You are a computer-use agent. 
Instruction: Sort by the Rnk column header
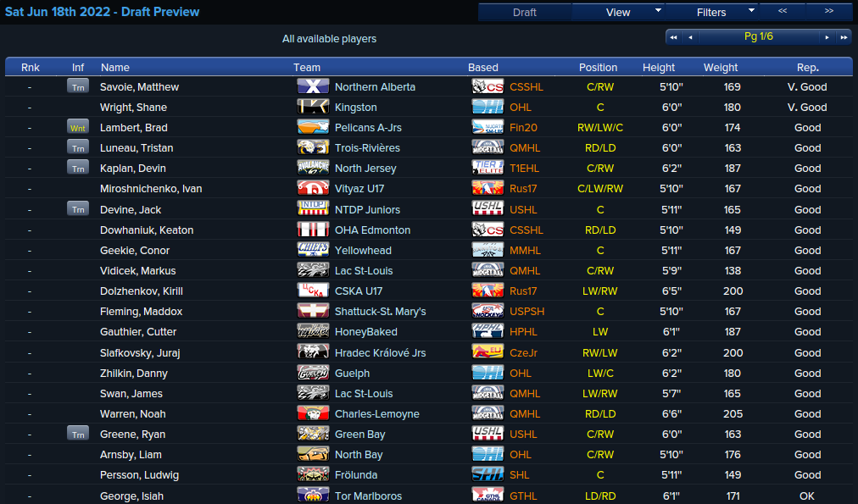30,67
